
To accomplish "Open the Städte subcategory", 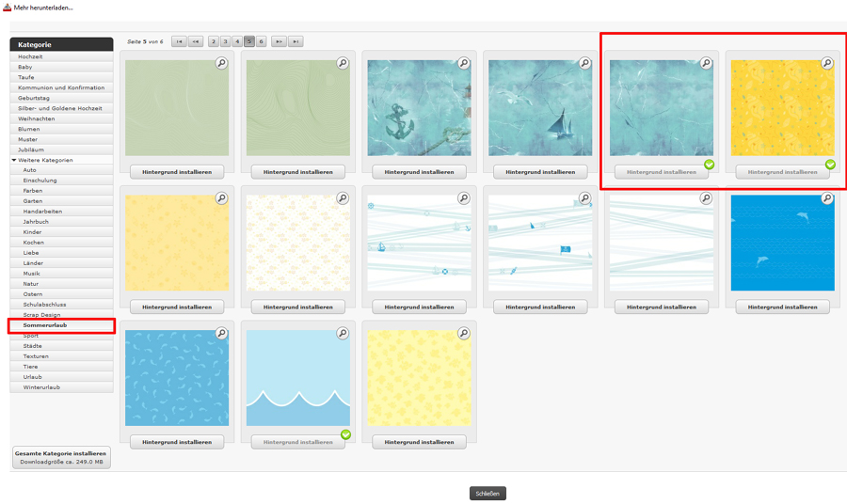I will pyautogui.click(x=61, y=346).
